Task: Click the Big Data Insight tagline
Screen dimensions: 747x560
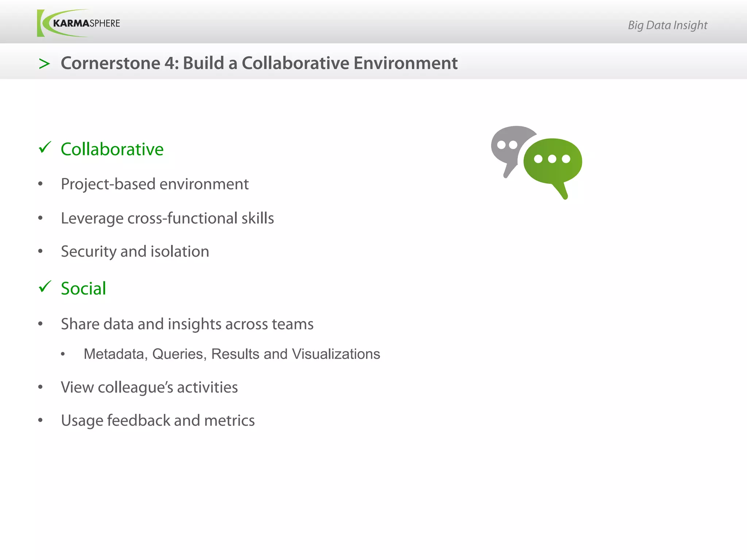Action: point(667,25)
